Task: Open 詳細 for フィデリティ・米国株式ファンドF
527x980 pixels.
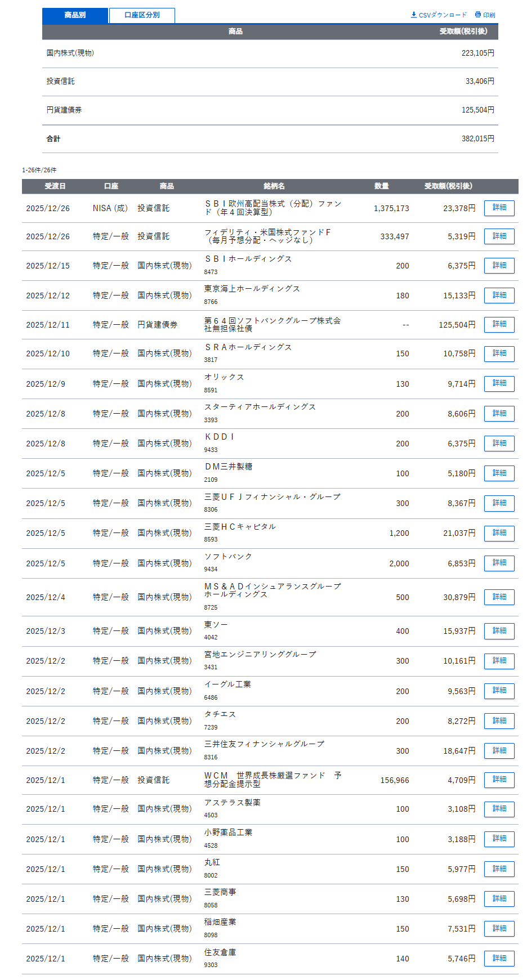Action: [x=499, y=236]
